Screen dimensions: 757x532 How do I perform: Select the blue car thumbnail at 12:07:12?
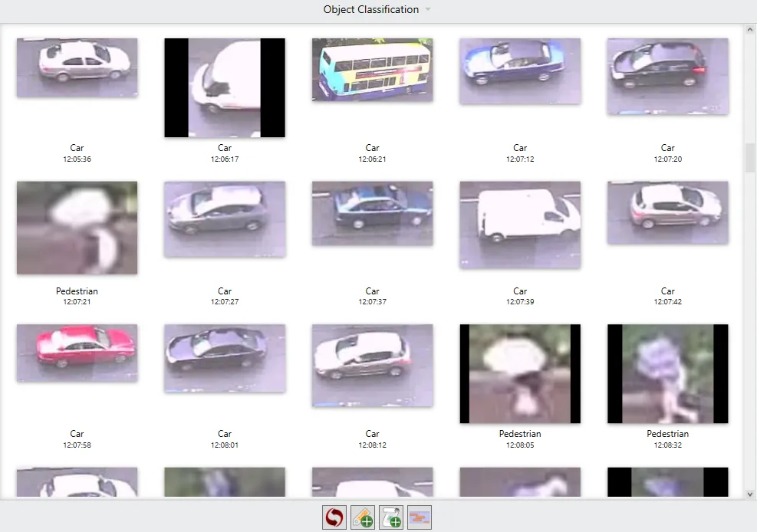[x=521, y=71]
